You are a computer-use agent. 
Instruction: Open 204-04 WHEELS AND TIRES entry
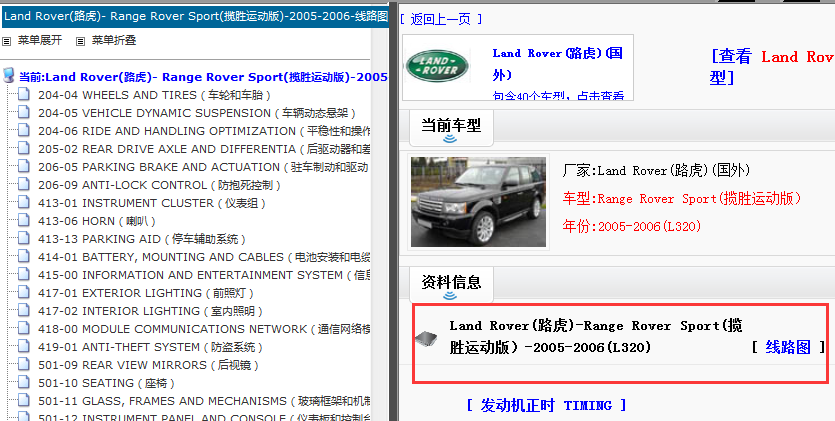[154, 95]
